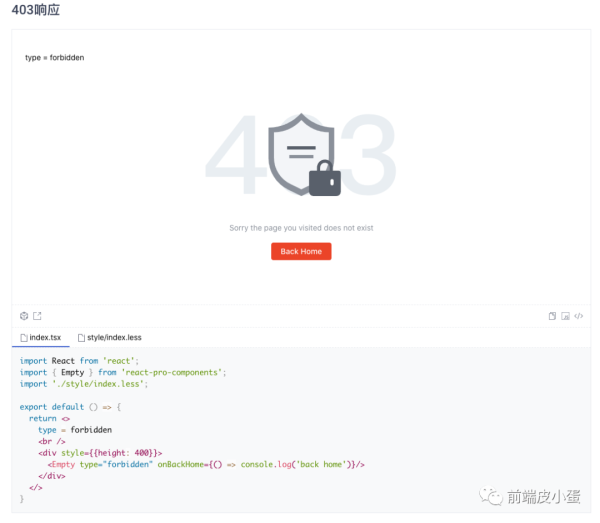Image resolution: width=600 pixels, height=523 pixels.
Task: Click the 403 shield lock illustration
Action: 301,155
